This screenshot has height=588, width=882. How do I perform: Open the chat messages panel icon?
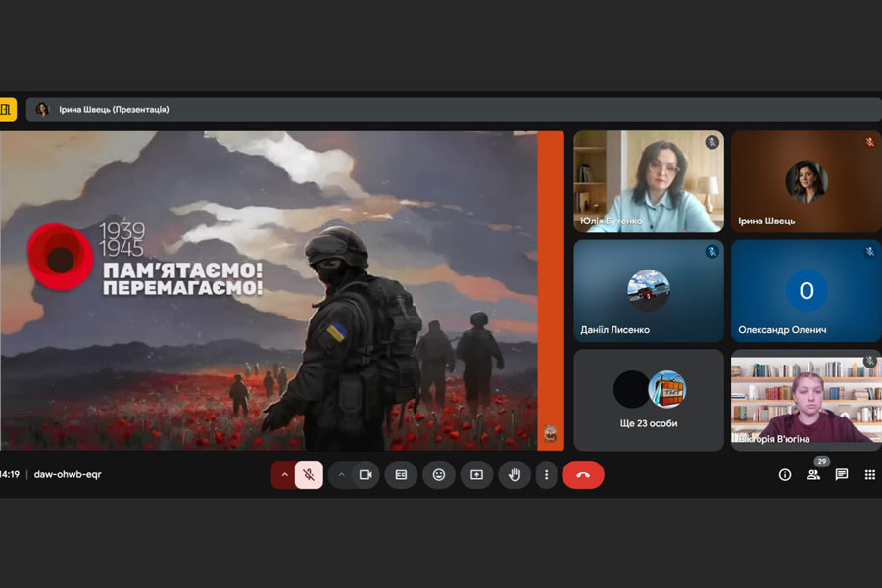842,475
